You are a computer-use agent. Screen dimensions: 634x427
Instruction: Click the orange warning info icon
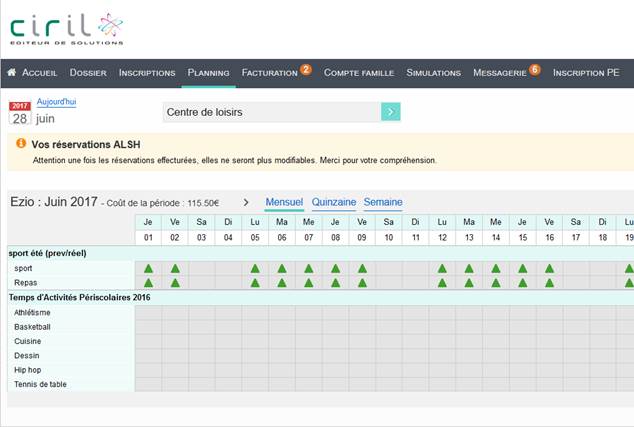point(21,144)
